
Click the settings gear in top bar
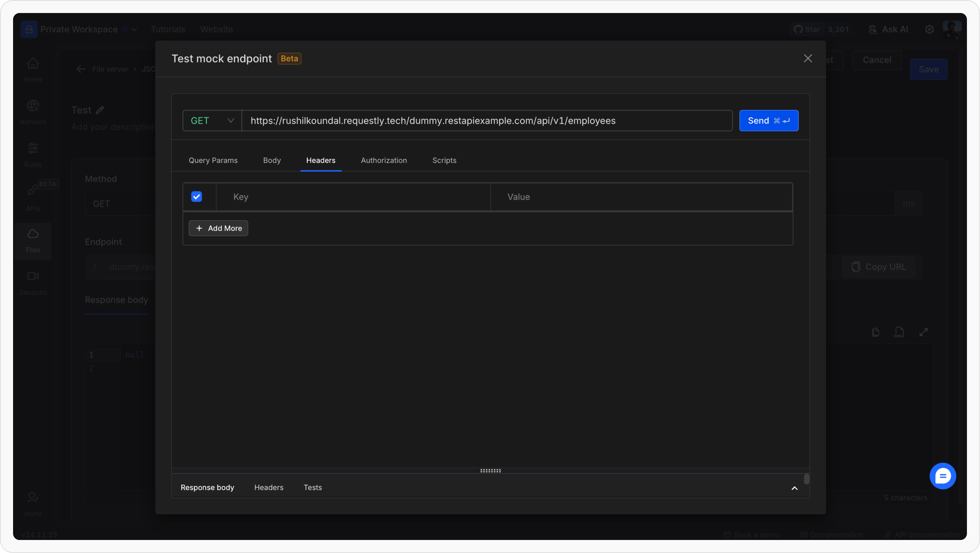[929, 29]
